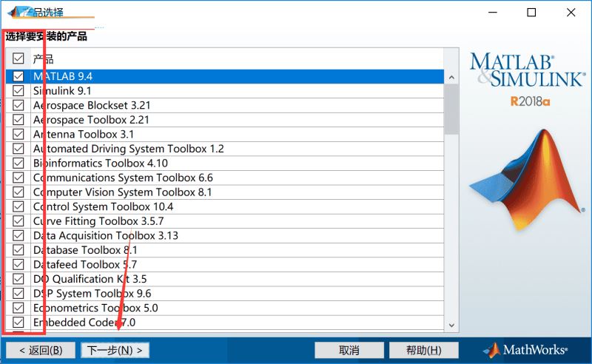The width and height of the screenshot is (592, 364).
Task: Toggle Data Acquisition Toolbox 3.13 checkbox
Action: [18, 235]
